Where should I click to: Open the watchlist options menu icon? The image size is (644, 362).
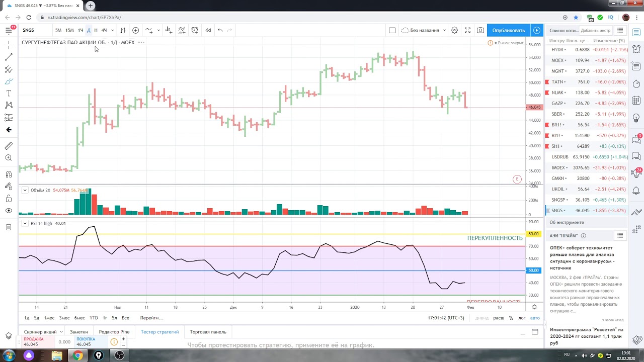[x=620, y=31]
